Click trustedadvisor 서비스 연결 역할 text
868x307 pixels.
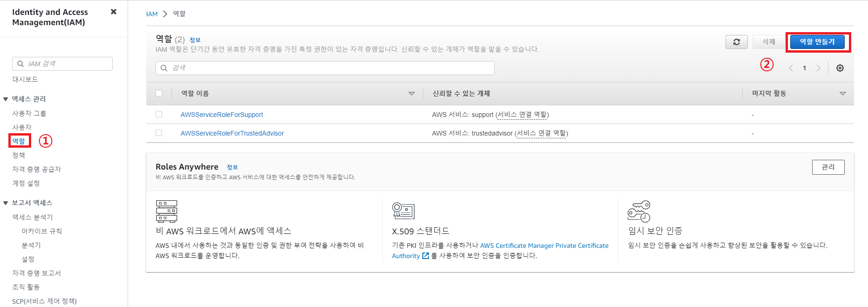pos(541,133)
